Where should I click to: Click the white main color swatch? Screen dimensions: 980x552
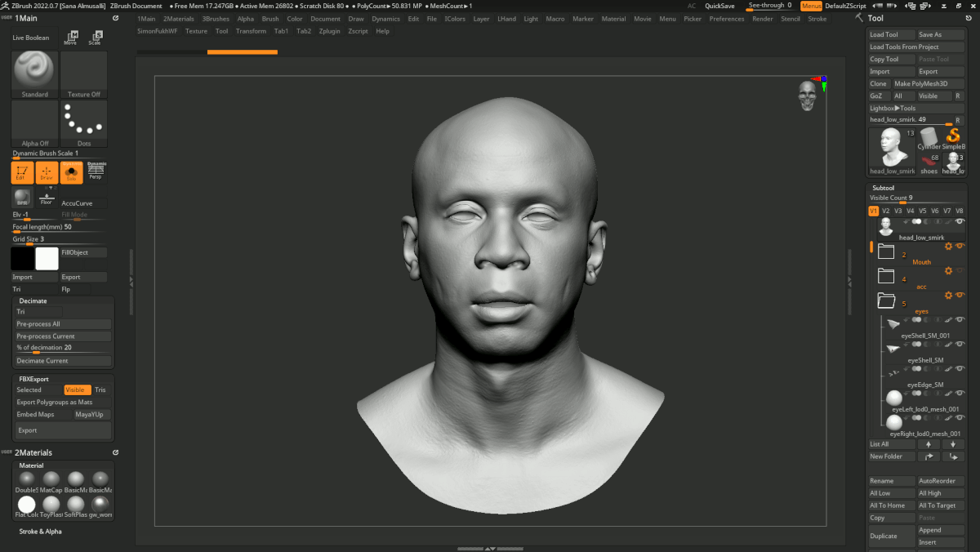click(x=47, y=259)
